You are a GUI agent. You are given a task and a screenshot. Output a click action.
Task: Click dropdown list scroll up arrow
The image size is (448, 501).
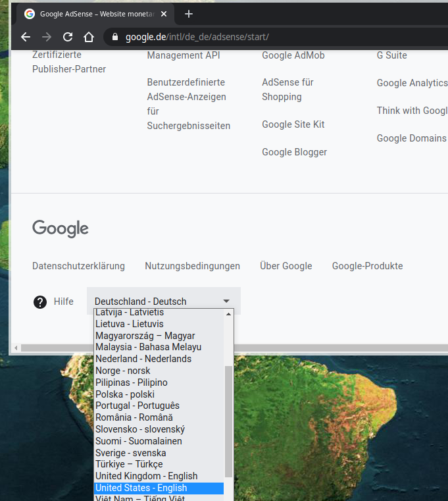point(229,314)
